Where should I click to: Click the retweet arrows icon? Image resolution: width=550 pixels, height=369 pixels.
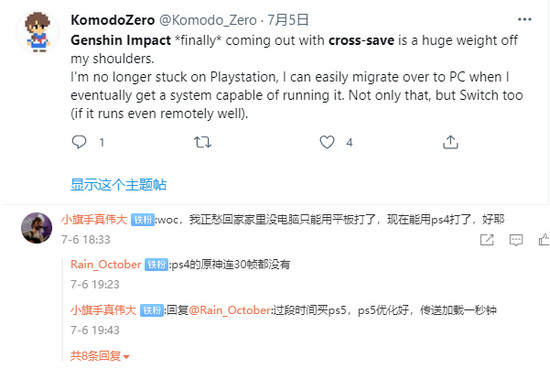pos(202,142)
